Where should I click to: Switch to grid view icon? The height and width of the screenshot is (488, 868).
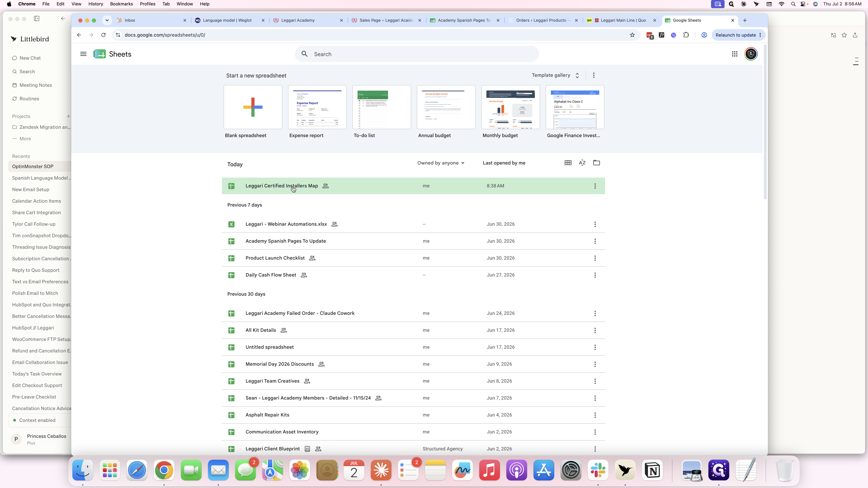568,163
